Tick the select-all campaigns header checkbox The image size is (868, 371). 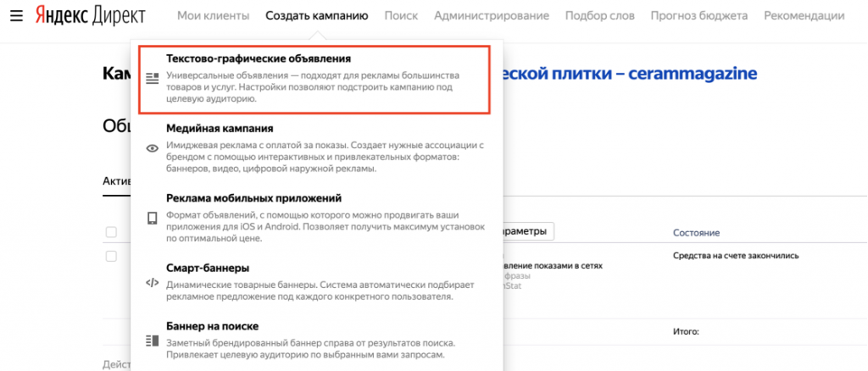[x=111, y=232]
